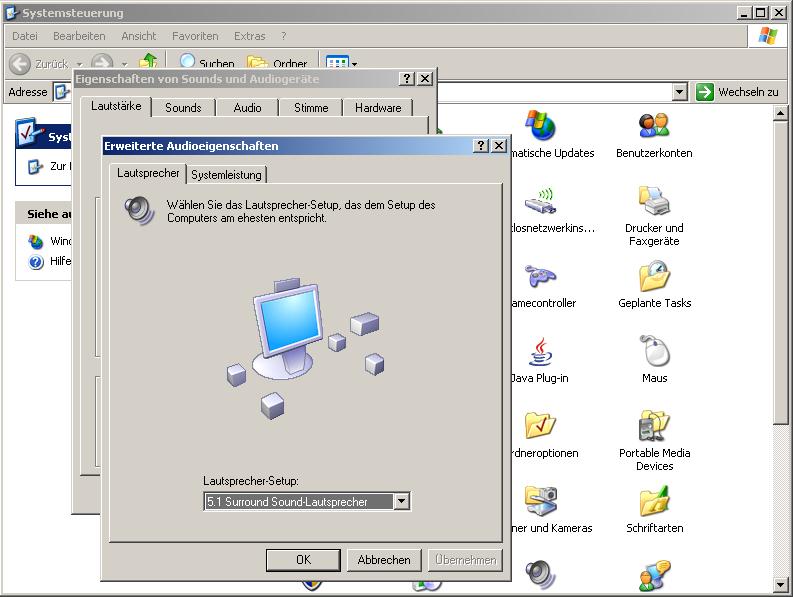This screenshot has width=793, height=597.
Task: Open the Java Plug-in icon
Action: click(x=540, y=352)
